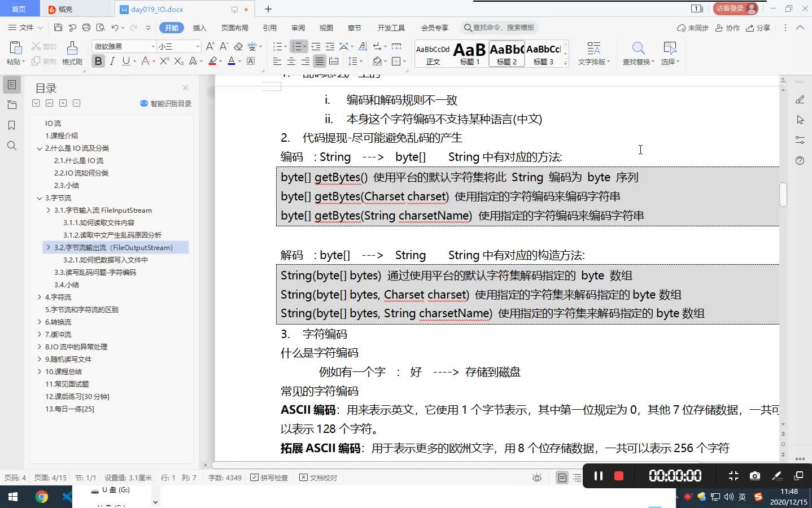
Task: Open the 视图 ribbon tab
Action: 326,28
